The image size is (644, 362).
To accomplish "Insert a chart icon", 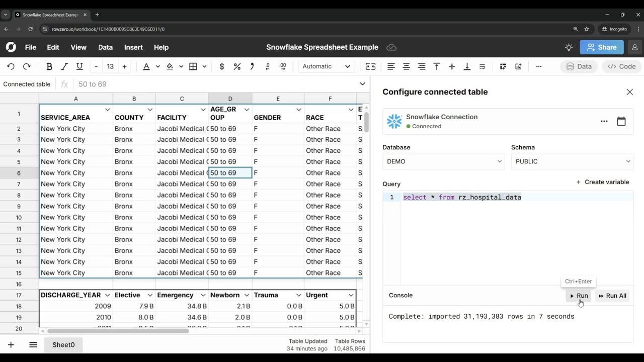I will coord(518,66).
